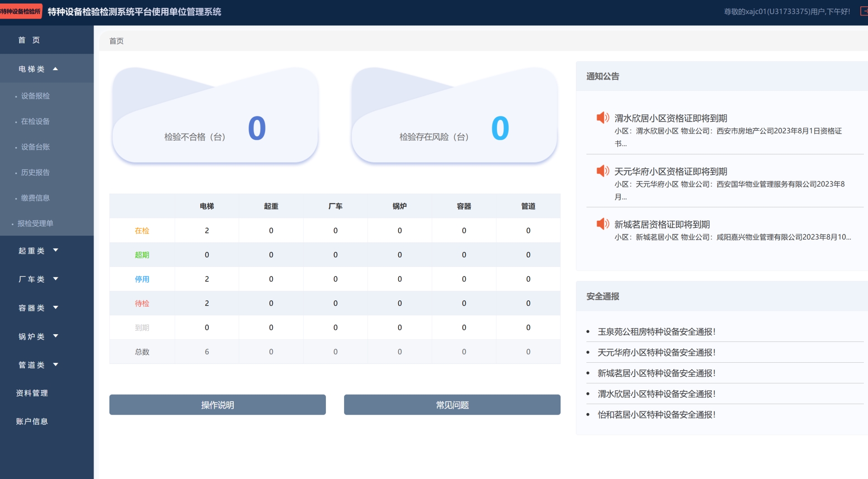The width and height of the screenshot is (868, 479).
Task: Expand the 容器类 dropdown arrow
Action: (56, 308)
